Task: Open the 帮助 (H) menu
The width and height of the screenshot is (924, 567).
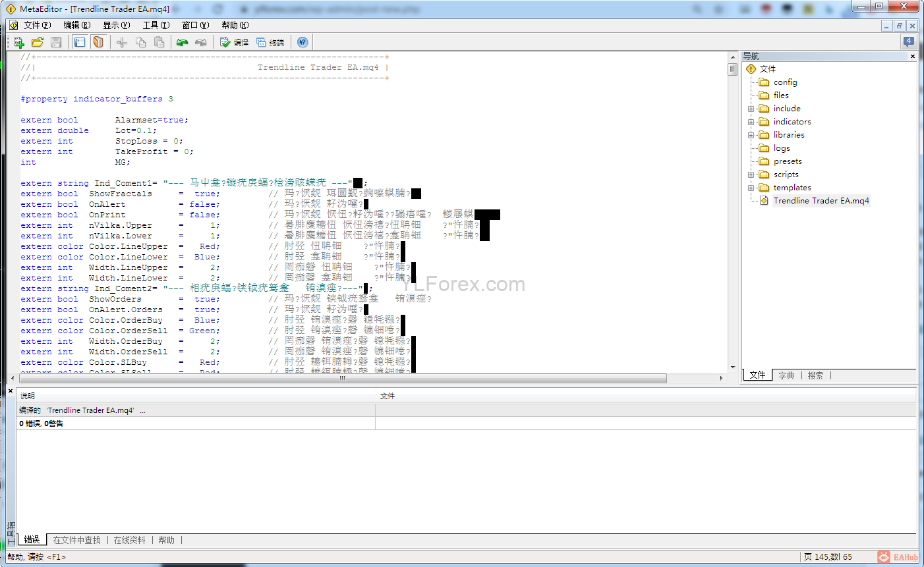Action: click(x=235, y=25)
